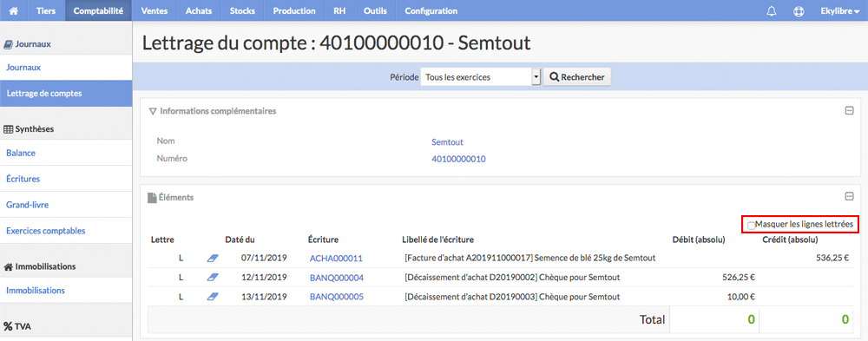Click the date 07/11/2019
The image size is (868, 341).
[x=264, y=258]
